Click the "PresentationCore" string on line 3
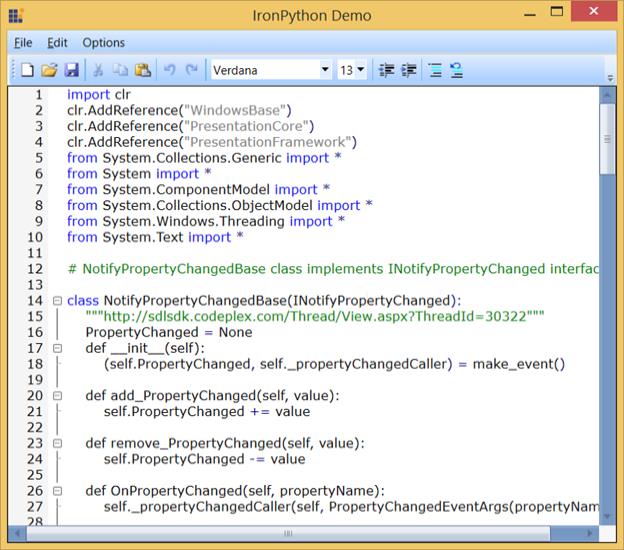624x550 pixels. 246,127
